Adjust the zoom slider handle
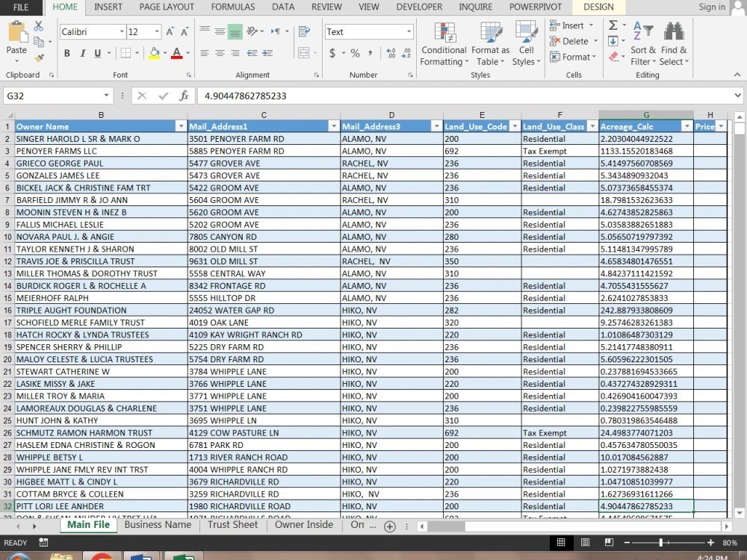The image size is (747, 560). coord(661,542)
